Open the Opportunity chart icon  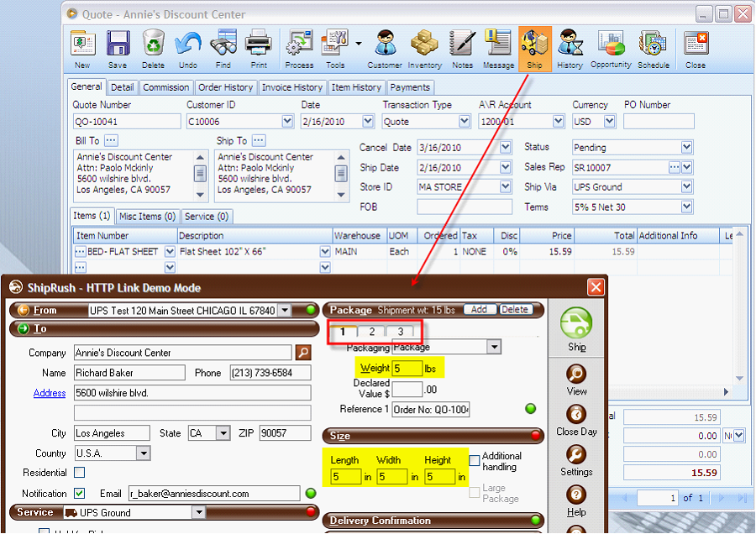611,43
